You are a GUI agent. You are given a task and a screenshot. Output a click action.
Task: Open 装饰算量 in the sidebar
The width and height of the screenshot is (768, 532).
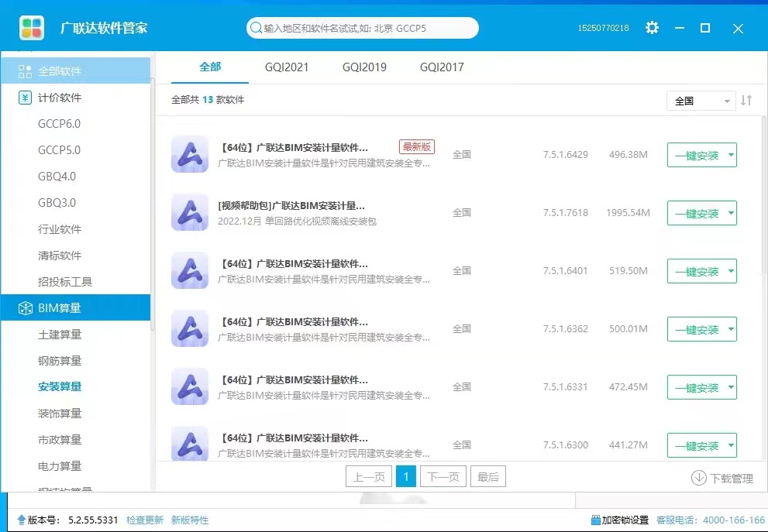tap(60, 413)
